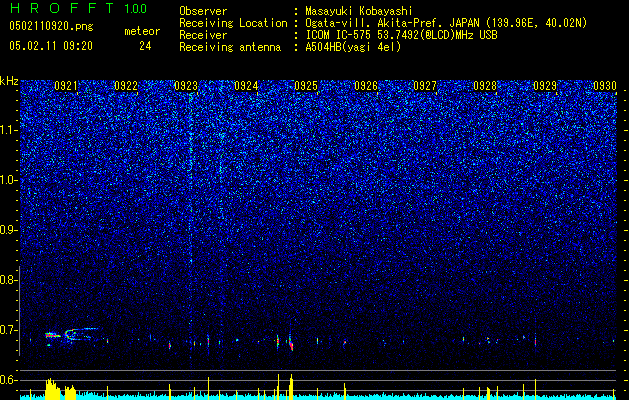Viewport: 629px width, 400px height.
Task: Click the antenna value A504HB(yagi 4el)
Action: pos(353,47)
